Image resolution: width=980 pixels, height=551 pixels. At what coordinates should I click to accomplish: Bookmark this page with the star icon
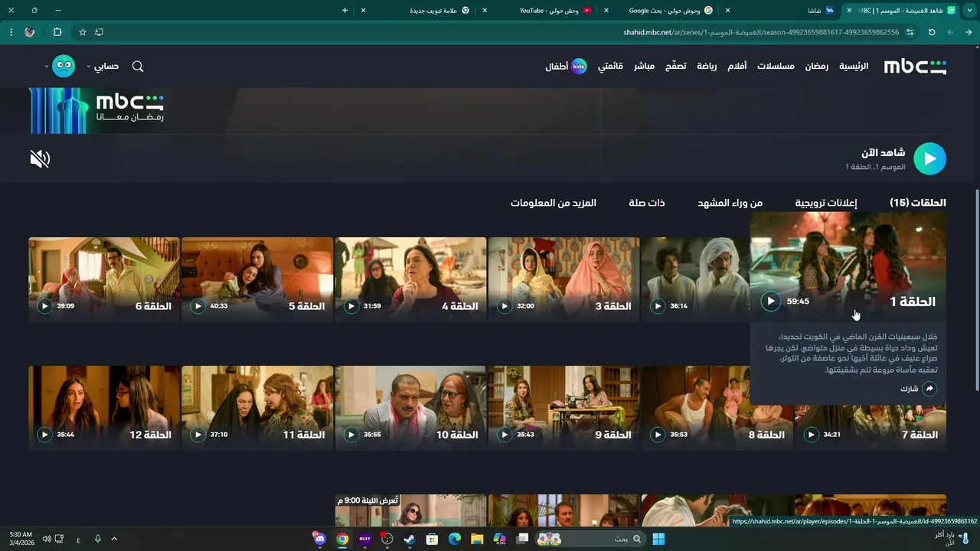coord(83,32)
